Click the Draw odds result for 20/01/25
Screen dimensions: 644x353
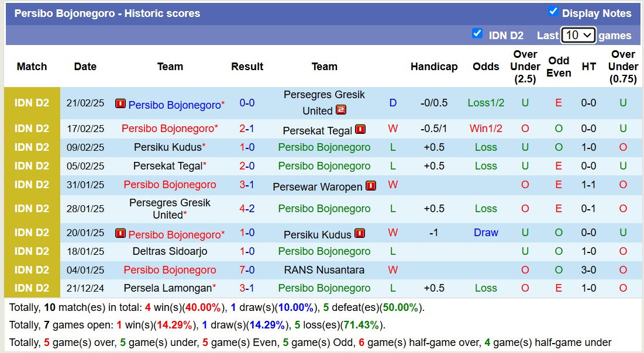(485, 233)
